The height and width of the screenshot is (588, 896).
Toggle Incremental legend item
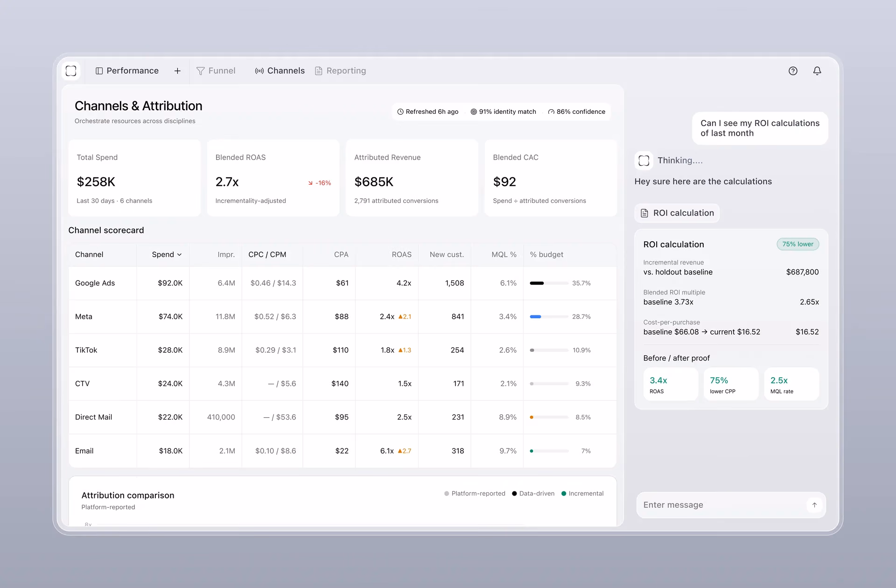click(582, 494)
